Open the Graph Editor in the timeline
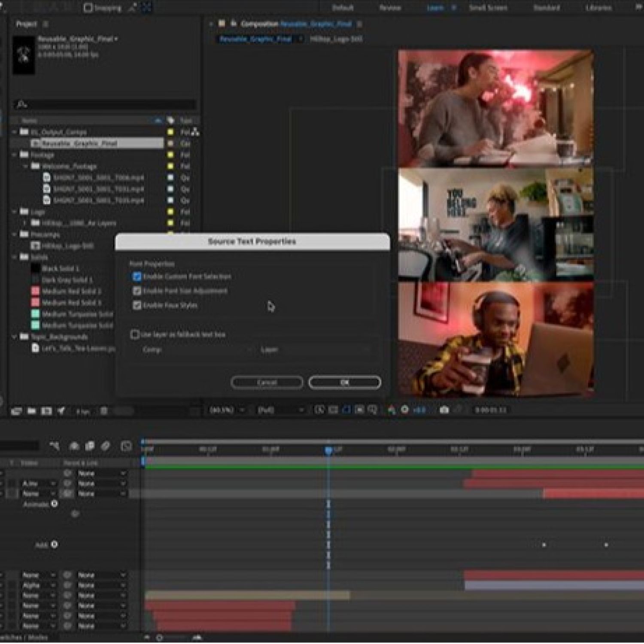The width and height of the screenshot is (644, 644). point(126,446)
